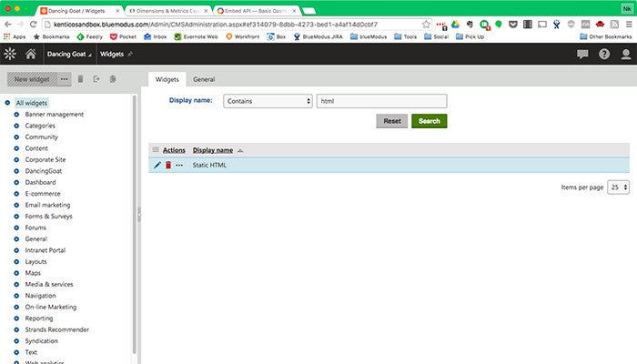Click the widget tree vertical scrollbar

(135, 225)
